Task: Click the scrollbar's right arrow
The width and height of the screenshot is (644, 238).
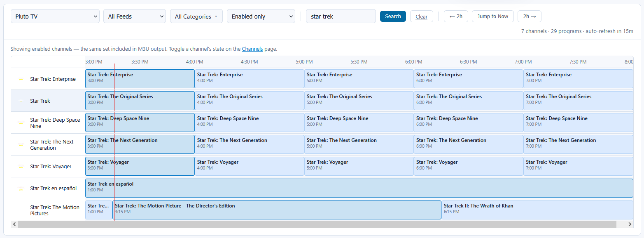Action: (630, 224)
